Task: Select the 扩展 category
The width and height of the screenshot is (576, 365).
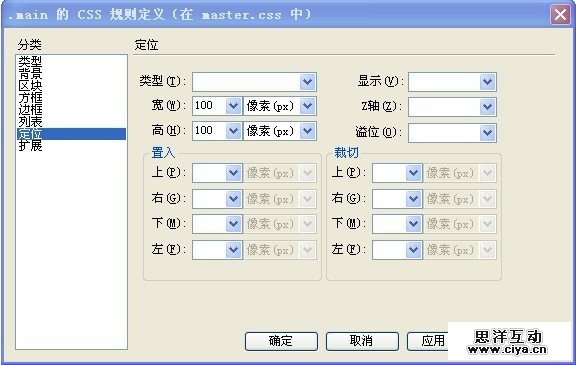Action: point(30,146)
